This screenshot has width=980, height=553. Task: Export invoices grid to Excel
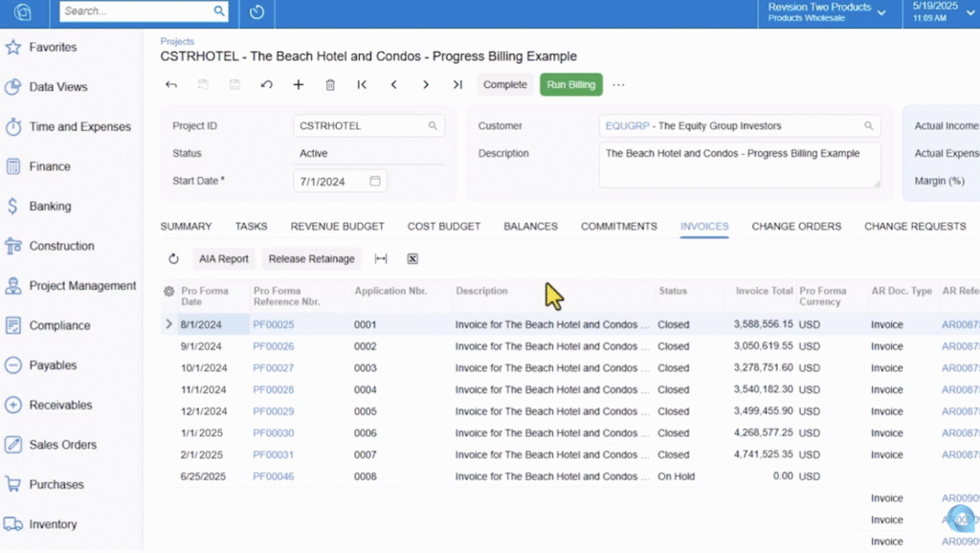412,258
